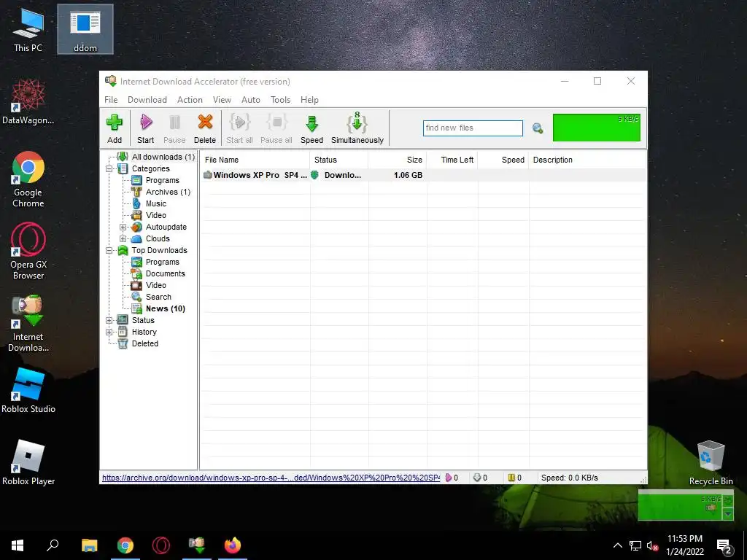
Task: Open the Speed control button
Action: [311, 128]
